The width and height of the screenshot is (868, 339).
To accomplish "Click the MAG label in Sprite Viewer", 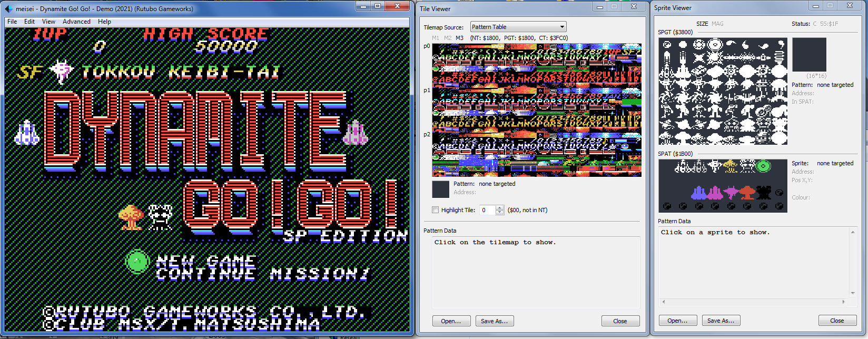I will click(x=717, y=24).
